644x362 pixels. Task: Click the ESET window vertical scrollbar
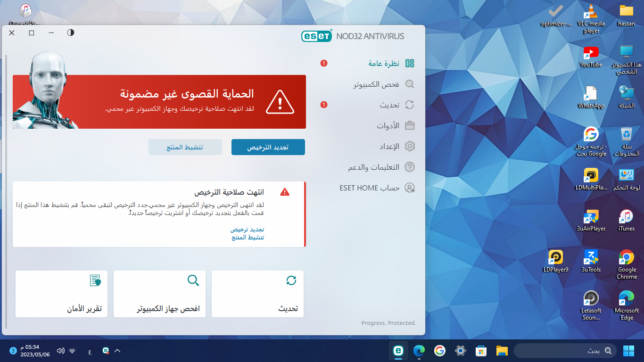tap(6, 191)
